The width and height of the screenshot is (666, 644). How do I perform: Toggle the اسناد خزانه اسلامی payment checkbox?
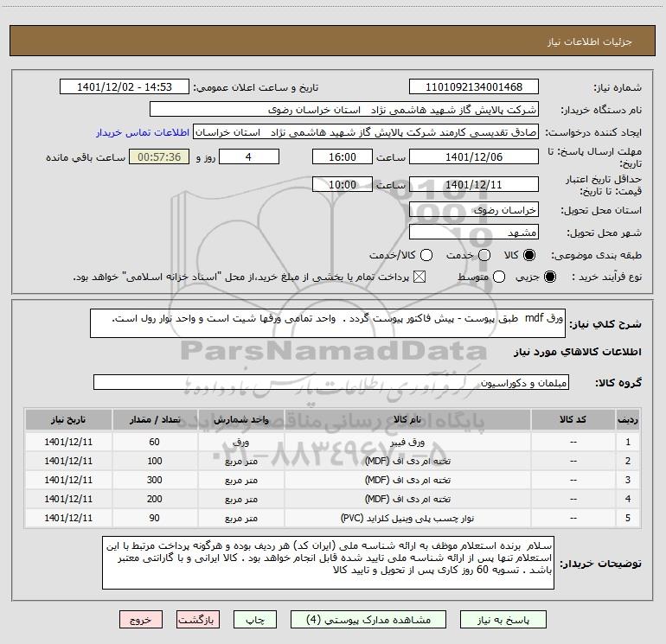420,277
